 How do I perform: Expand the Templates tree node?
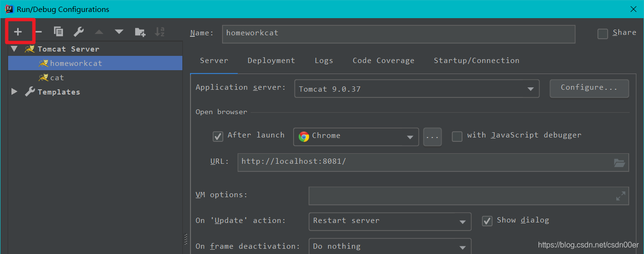[x=14, y=92]
